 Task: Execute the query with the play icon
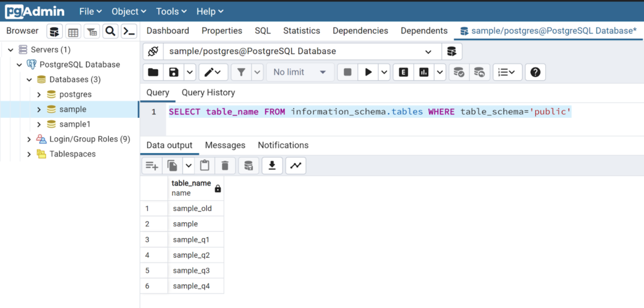click(x=369, y=72)
